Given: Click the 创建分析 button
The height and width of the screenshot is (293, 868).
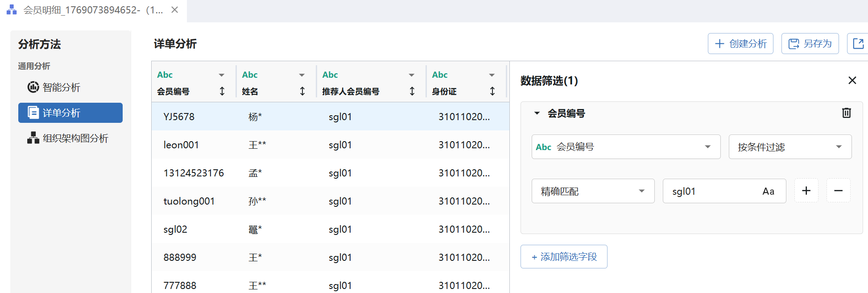Looking at the screenshot, I should point(740,44).
